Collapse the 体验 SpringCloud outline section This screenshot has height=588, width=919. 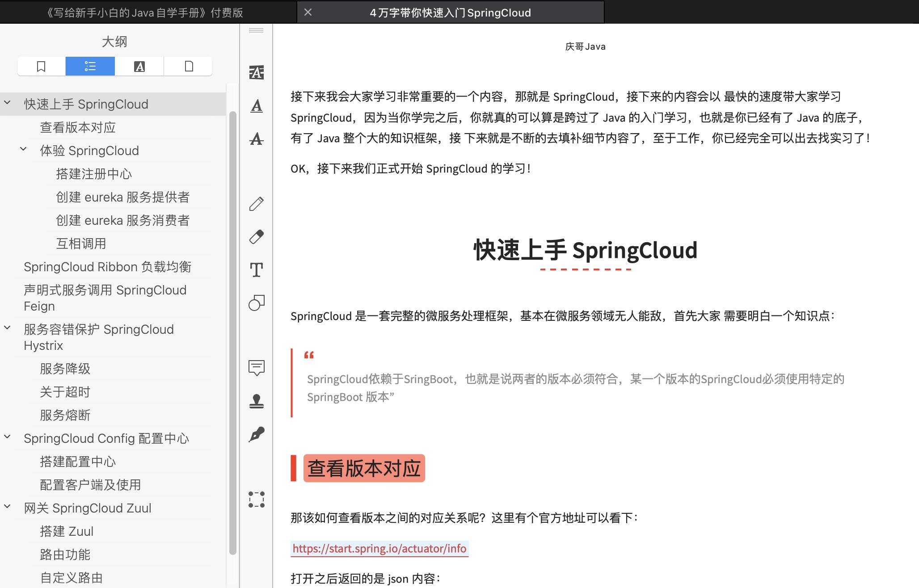pos(24,149)
